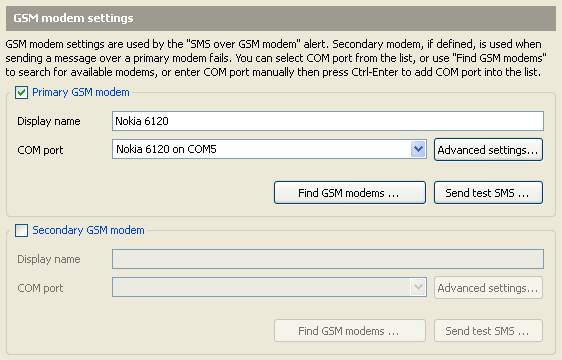Click secondary Send test SMS button
562x360 pixels.
click(488, 331)
